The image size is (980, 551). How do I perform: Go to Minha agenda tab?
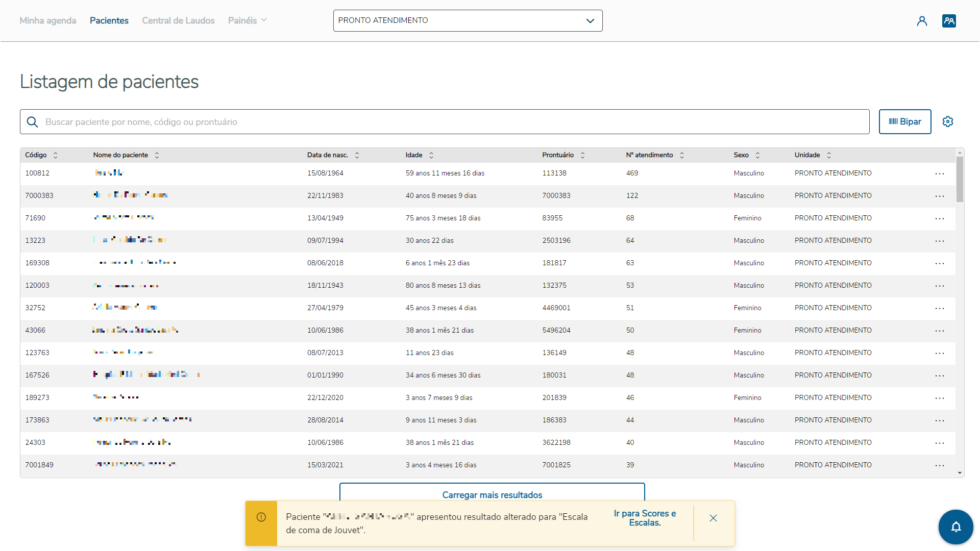tap(47, 20)
